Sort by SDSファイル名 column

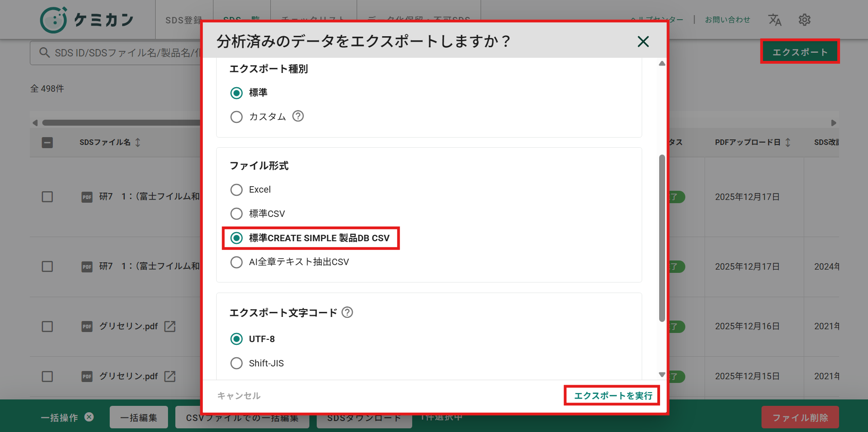click(x=138, y=143)
